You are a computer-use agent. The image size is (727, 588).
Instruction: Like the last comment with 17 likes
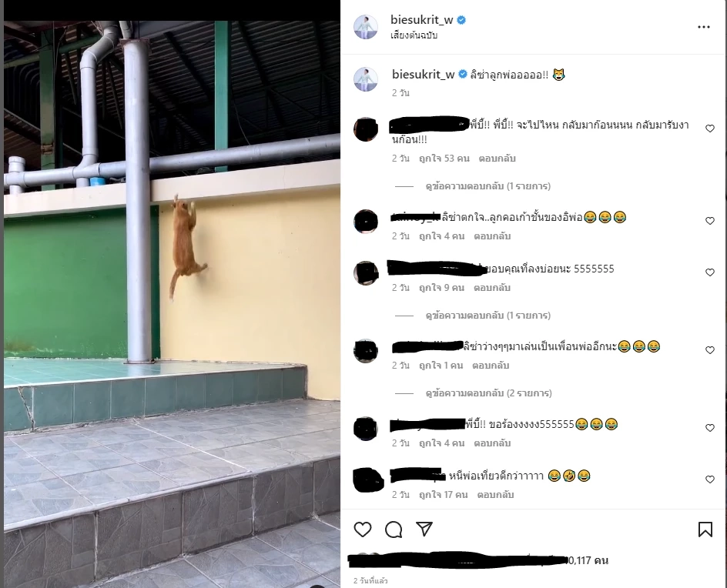[710, 479]
